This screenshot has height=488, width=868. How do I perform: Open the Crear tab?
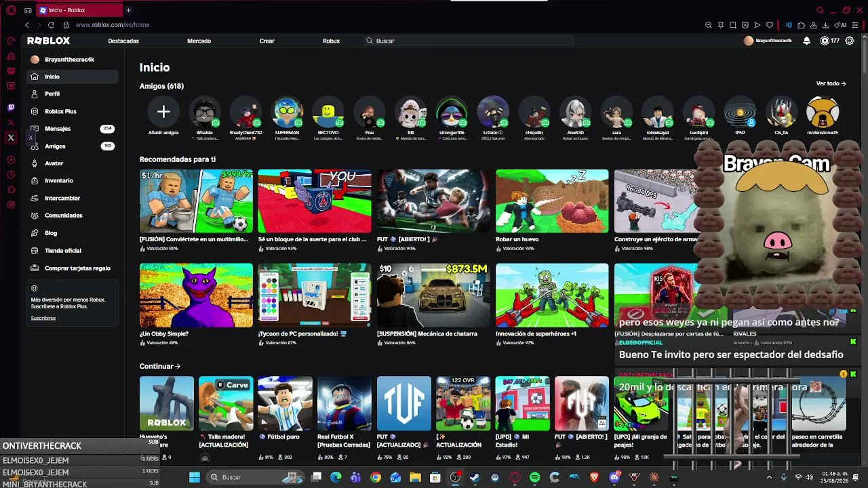(267, 41)
